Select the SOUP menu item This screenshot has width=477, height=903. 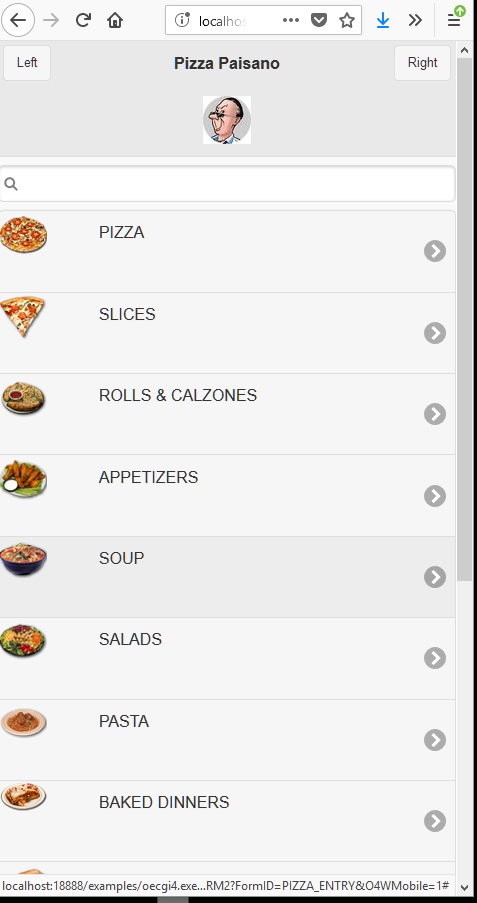[228, 577]
